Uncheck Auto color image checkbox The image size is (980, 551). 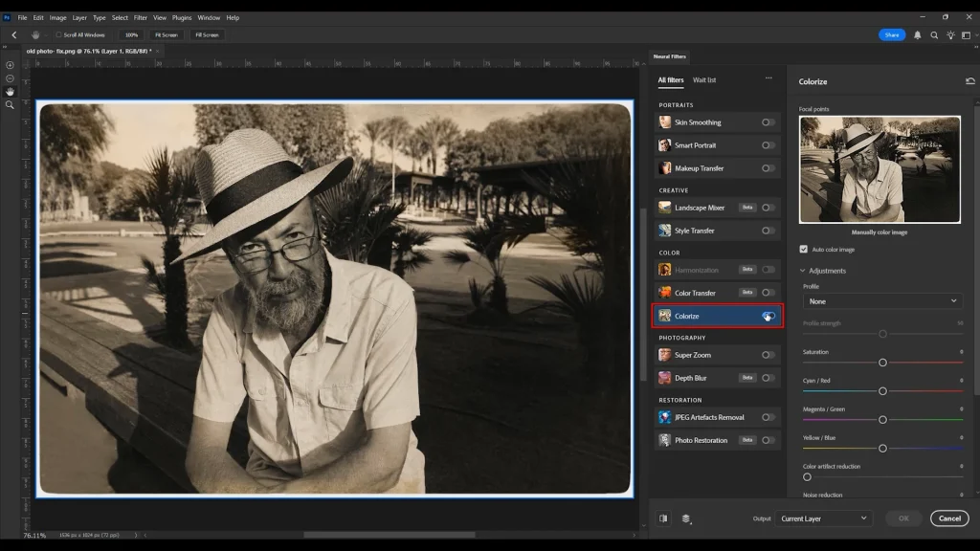[804, 250]
